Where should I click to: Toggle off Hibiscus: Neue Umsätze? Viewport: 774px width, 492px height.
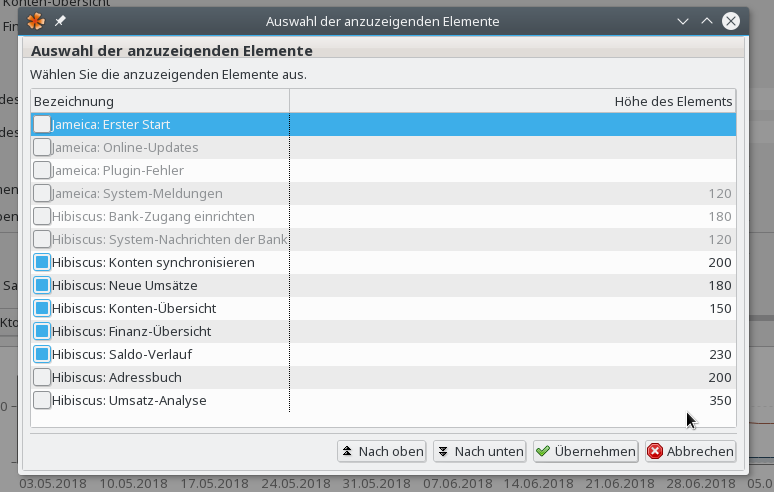pyautogui.click(x=42, y=285)
